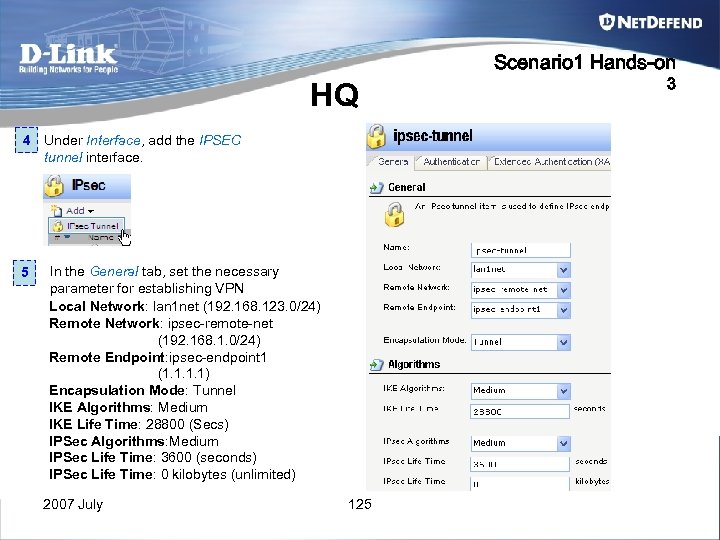Screen dimensions: 720x540
Task: Click the IKE Life Time seconds field
Action: coord(519,411)
